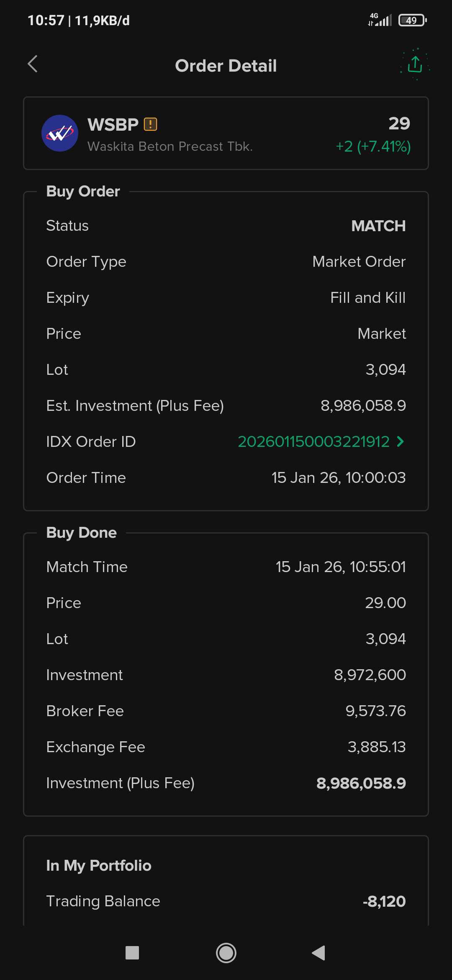Viewport: 452px width, 980px height.
Task: Tap the battery indicator in status bar
Action: [x=412, y=20]
